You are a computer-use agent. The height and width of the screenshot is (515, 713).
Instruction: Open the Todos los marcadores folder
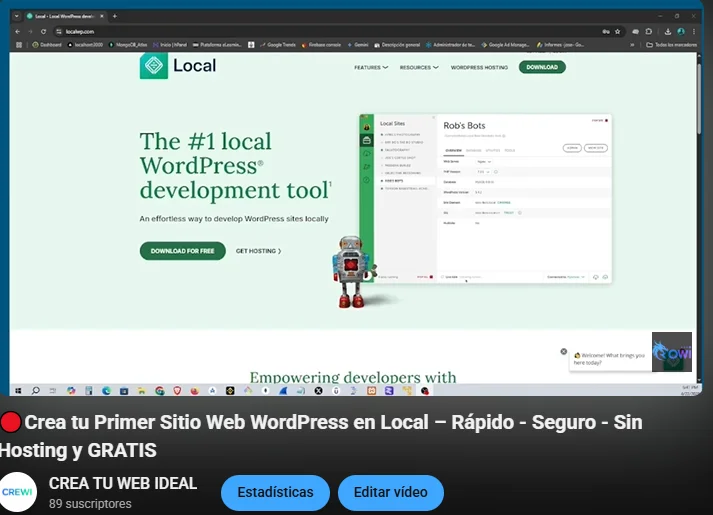673,45
